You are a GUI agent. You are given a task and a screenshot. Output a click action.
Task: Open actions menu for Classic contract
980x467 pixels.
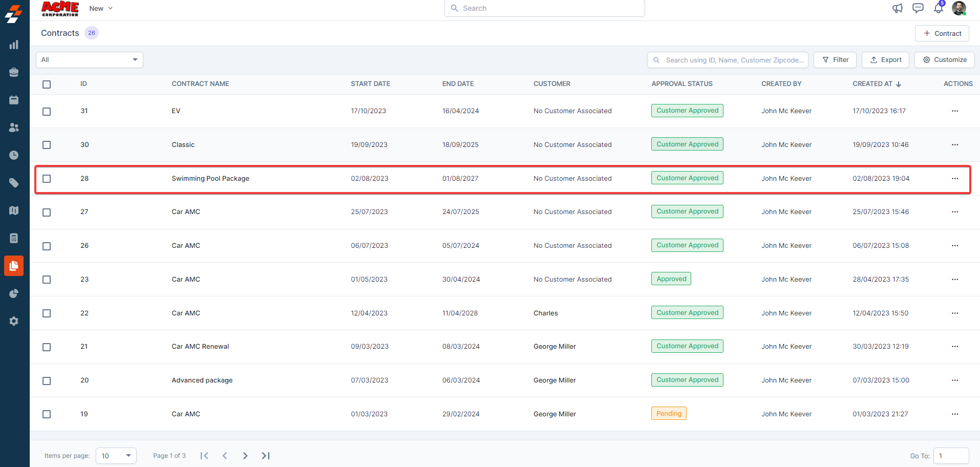coord(954,145)
